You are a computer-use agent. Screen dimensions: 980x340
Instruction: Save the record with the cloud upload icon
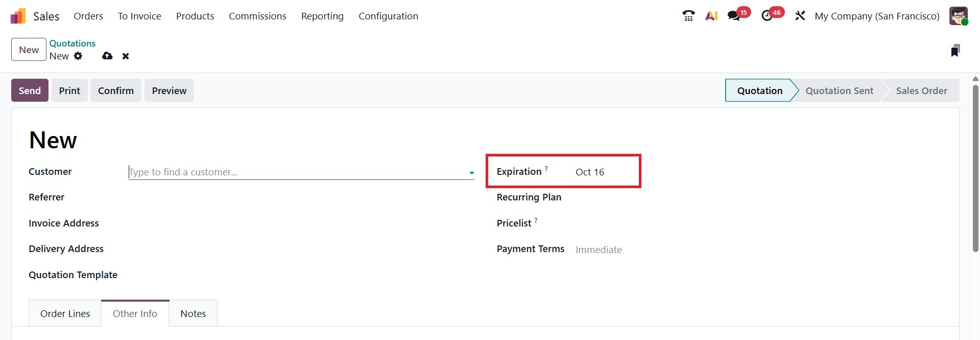point(107,56)
